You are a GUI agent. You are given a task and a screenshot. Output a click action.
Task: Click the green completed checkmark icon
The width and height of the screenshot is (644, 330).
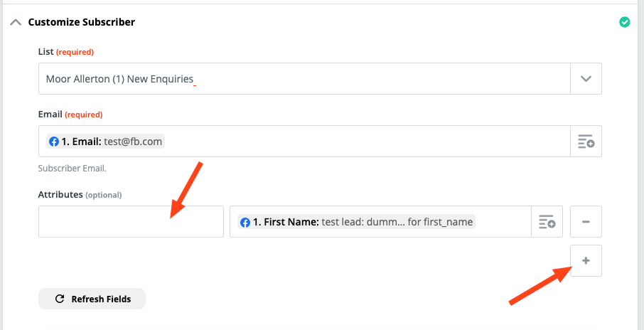pyautogui.click(x=624, y=22)
